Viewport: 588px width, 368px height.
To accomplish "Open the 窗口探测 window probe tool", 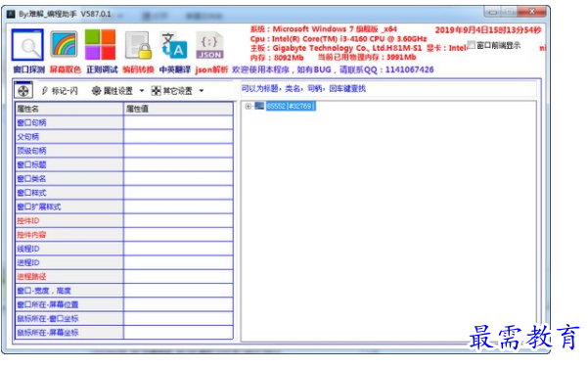I will (x=27, y=45).
